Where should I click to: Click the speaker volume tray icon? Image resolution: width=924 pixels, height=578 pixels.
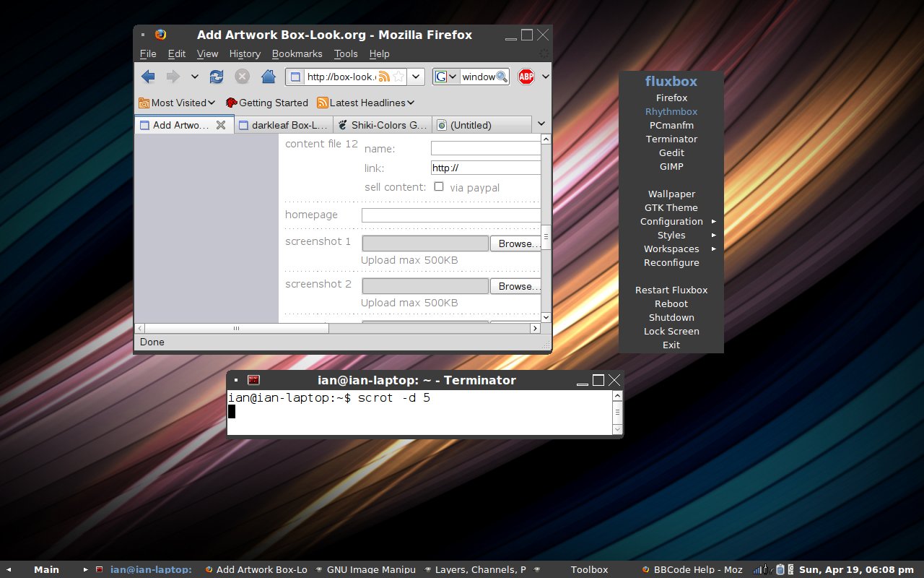[x=790, y=569]
